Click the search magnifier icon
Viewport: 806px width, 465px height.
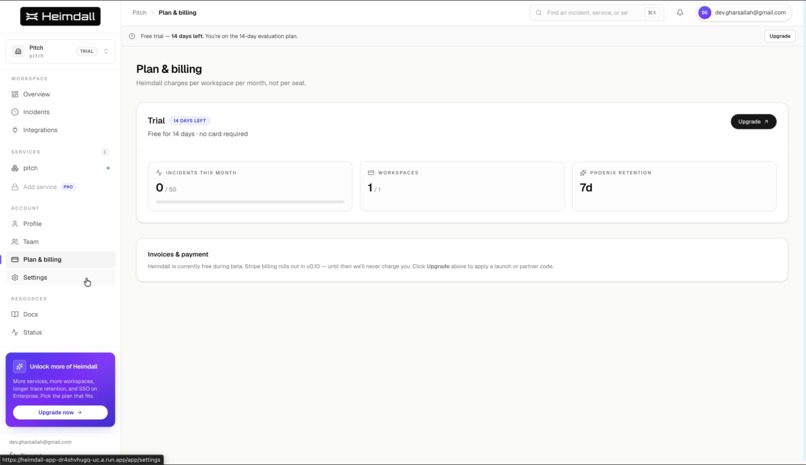(539, 13)
